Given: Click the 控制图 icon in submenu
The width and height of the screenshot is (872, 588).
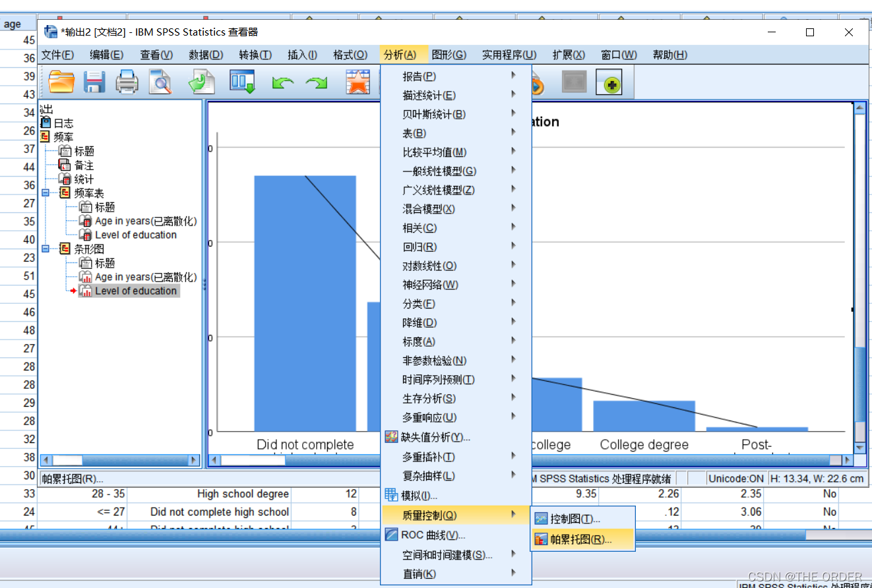Looking at the screenshot, I should pos(541,519).
